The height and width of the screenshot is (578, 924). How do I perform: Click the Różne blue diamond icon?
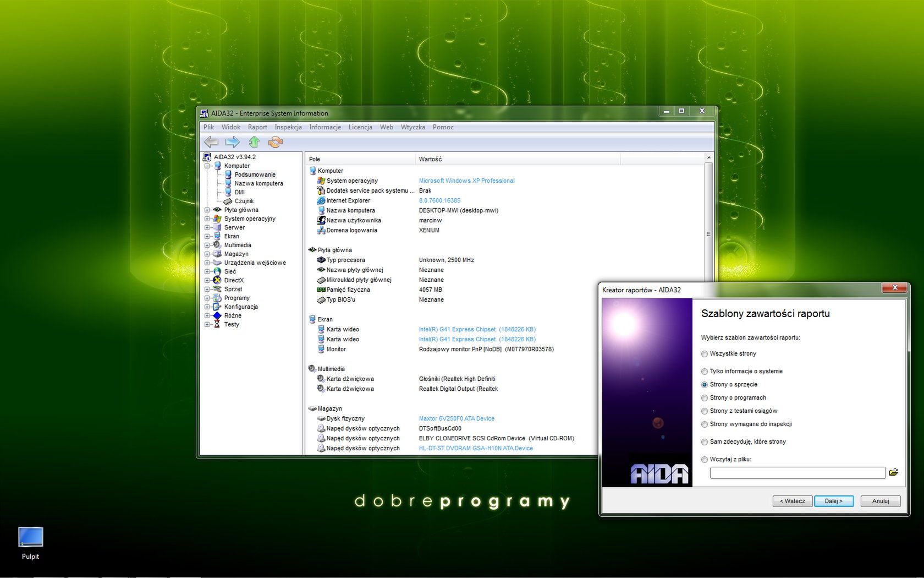pos(217,315)
